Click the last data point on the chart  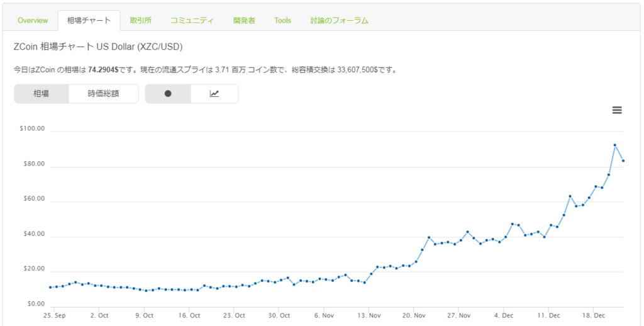pyautogui.click(x=623, y=160)
